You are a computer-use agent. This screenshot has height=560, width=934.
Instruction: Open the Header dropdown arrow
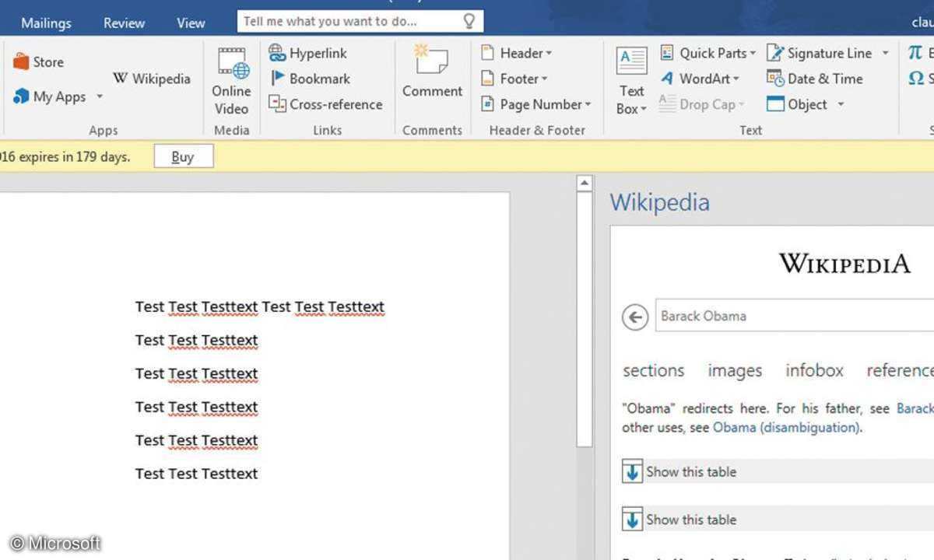click(x=549, y=53)
